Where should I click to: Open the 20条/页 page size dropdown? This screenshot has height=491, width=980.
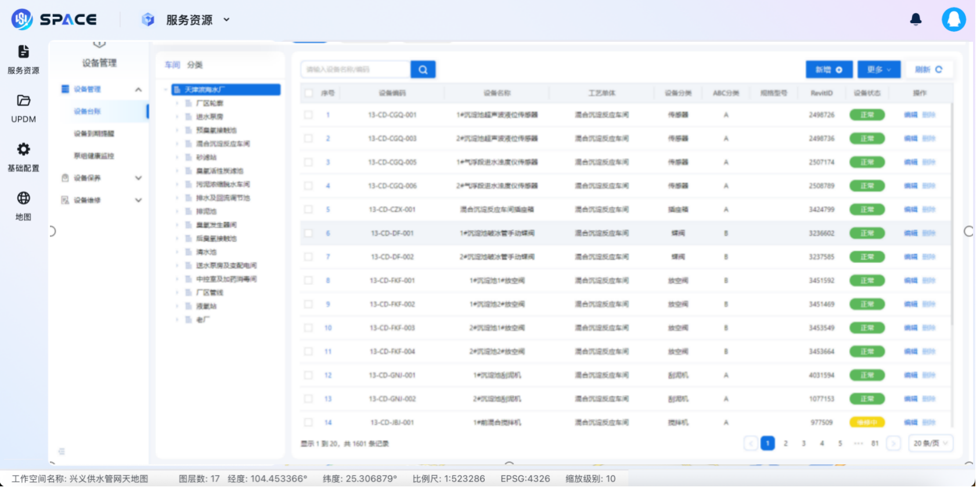(930, 443)
